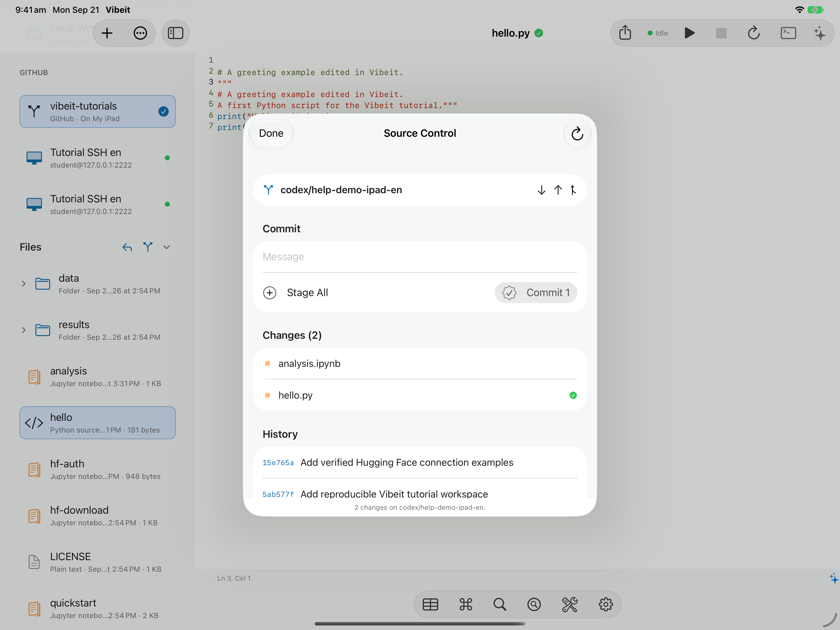
Task: Open the tools wrench icon
Action: click(570, 604)
